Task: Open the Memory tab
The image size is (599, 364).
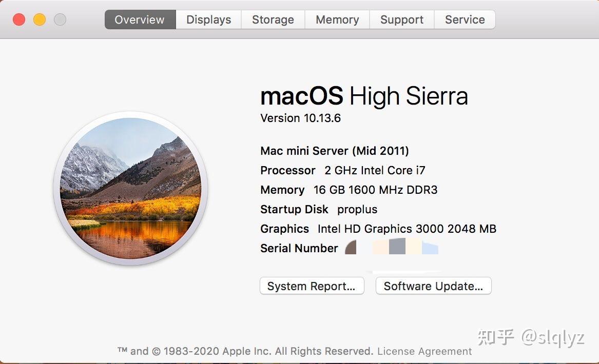Action: [337, 19]
